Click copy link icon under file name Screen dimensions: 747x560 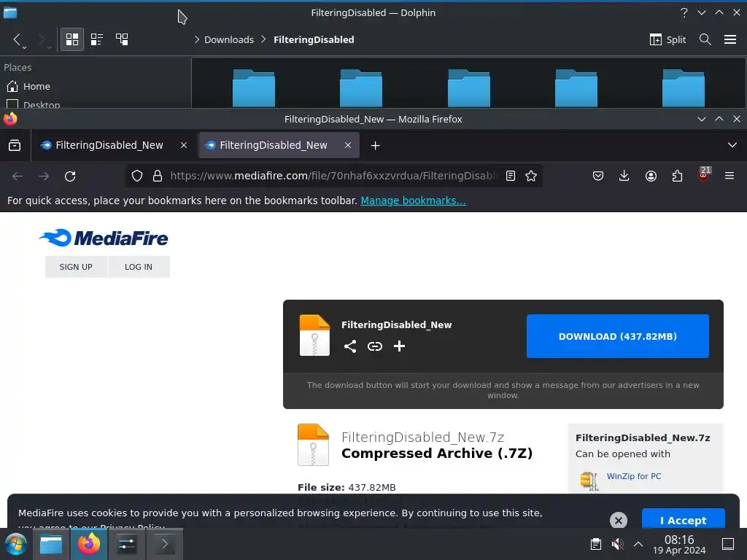tap(375, 346)
